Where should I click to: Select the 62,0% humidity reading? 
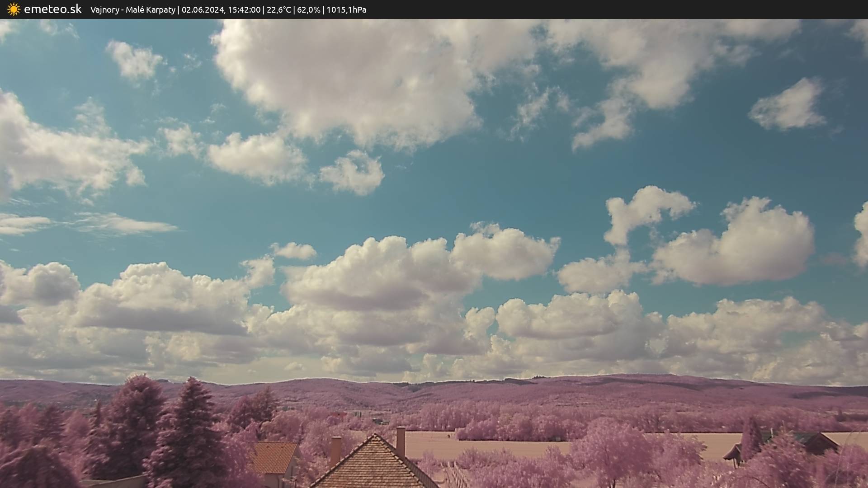[308, 10]
